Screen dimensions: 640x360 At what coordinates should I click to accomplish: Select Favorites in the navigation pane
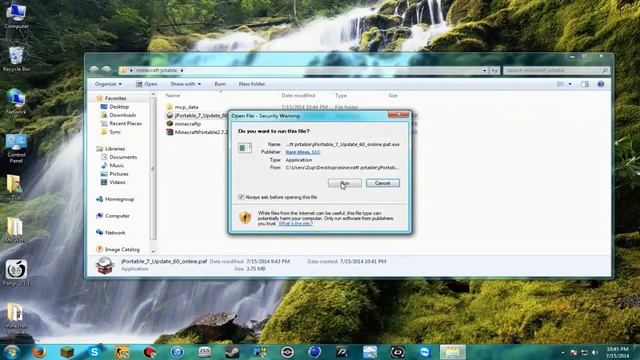pos(116,98)
